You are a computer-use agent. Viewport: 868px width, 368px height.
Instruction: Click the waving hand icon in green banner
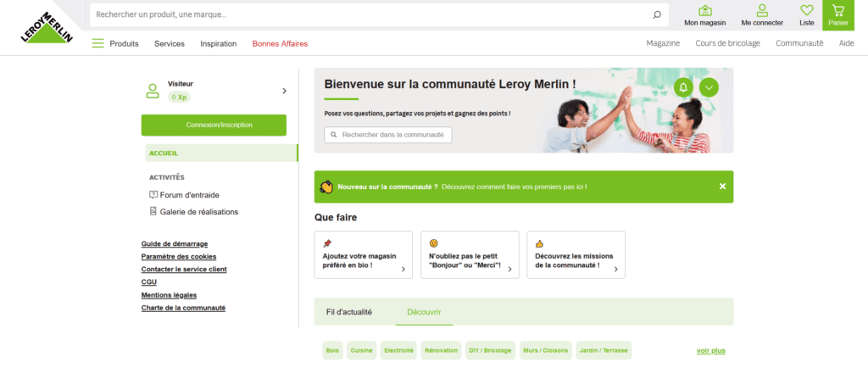point(326,187)
